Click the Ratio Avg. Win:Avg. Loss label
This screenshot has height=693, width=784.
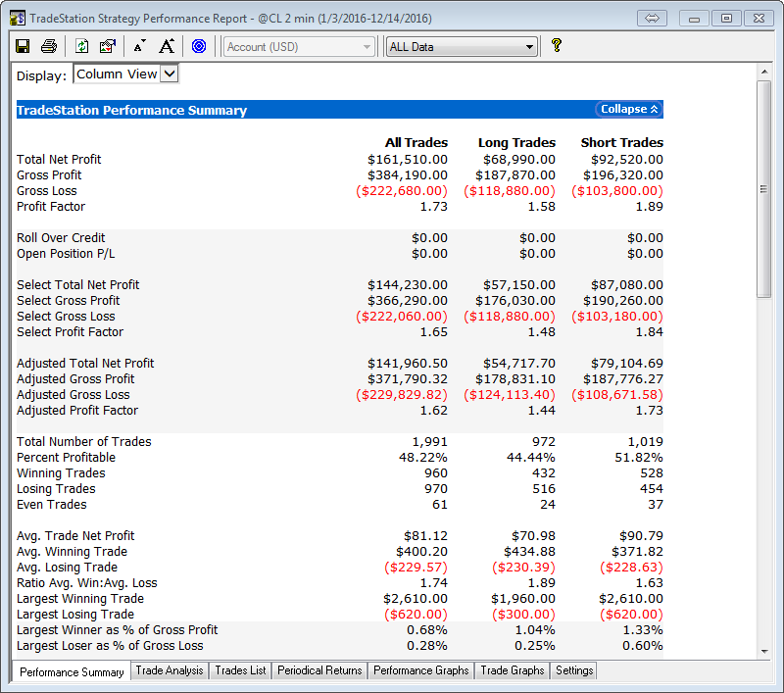tap(87, 582)
